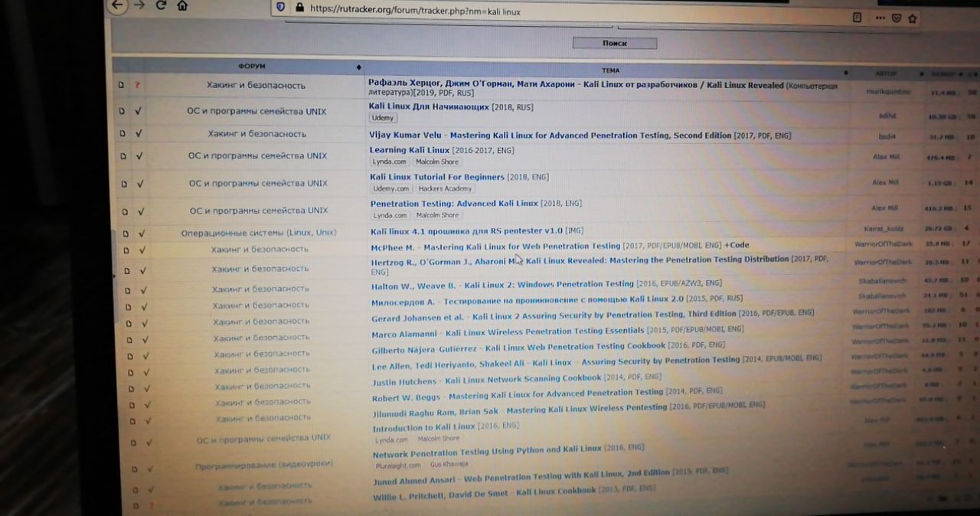980x516 pixels.
Task: Open author Kairat_koldz profile link
Action: 884,228
